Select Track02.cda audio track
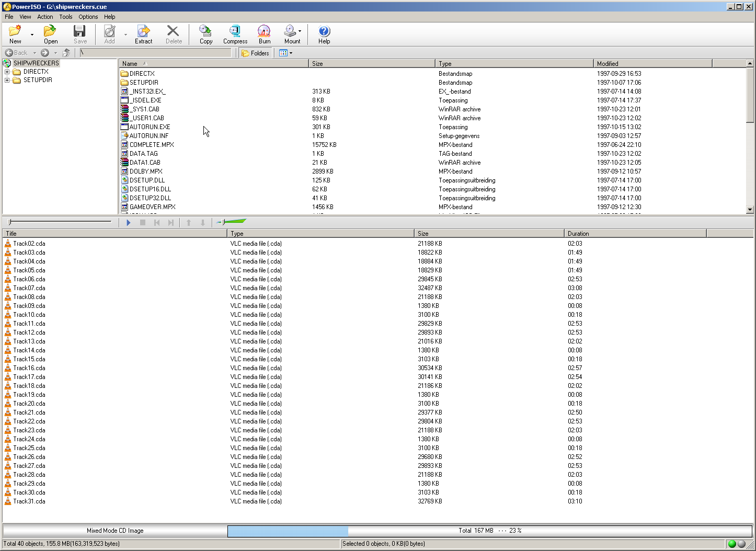756x551 pixels. click(x=29, y=244)
